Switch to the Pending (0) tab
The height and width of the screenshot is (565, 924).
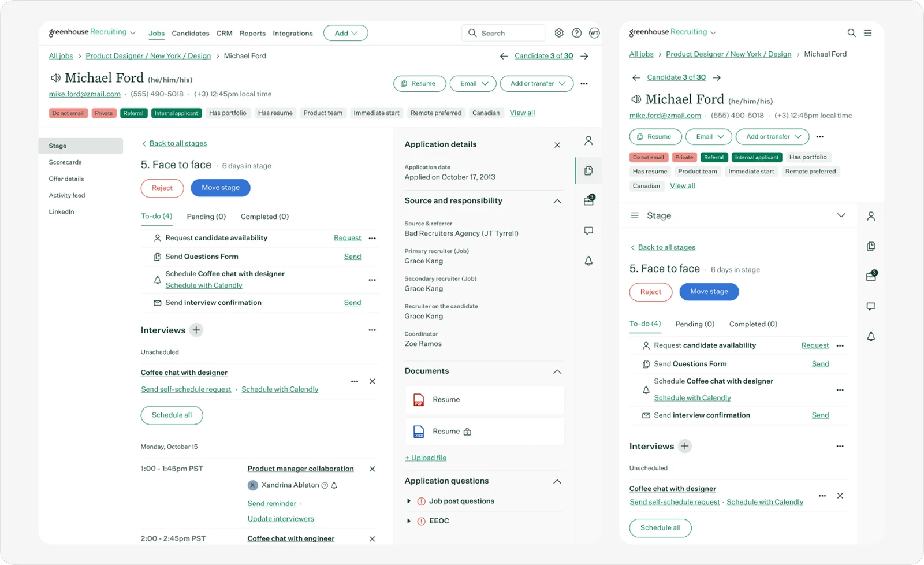click(x=206, y=217)
